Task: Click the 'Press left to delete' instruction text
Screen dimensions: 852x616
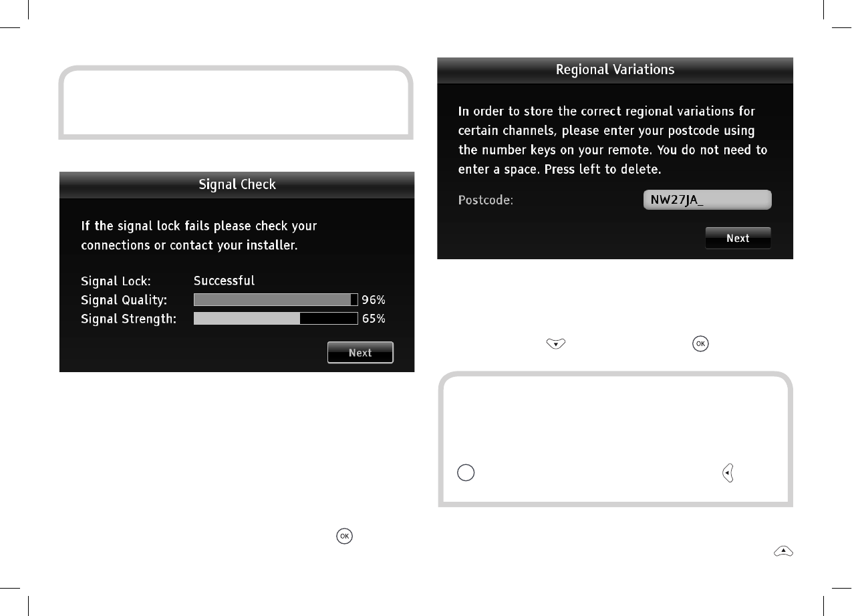Action: point(603,170)
